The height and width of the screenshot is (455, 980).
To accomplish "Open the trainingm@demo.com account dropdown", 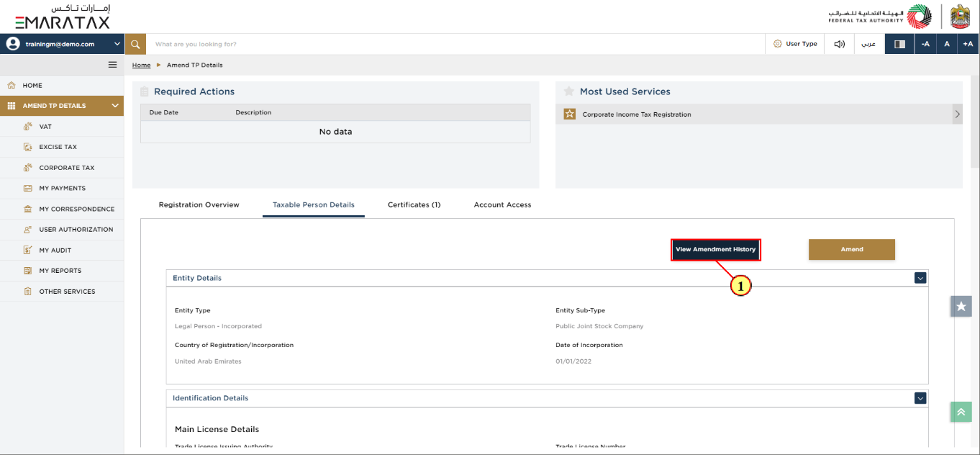I will pos(63,44).
